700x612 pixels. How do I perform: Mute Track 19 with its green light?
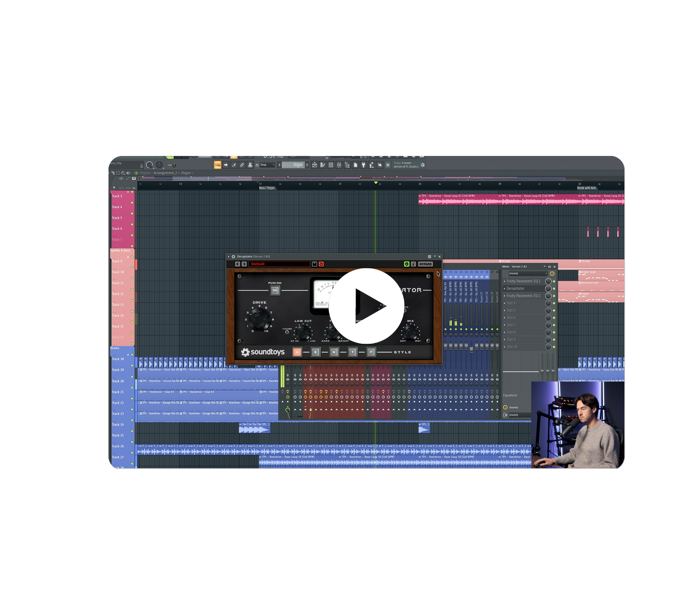(x=132, y=377)
